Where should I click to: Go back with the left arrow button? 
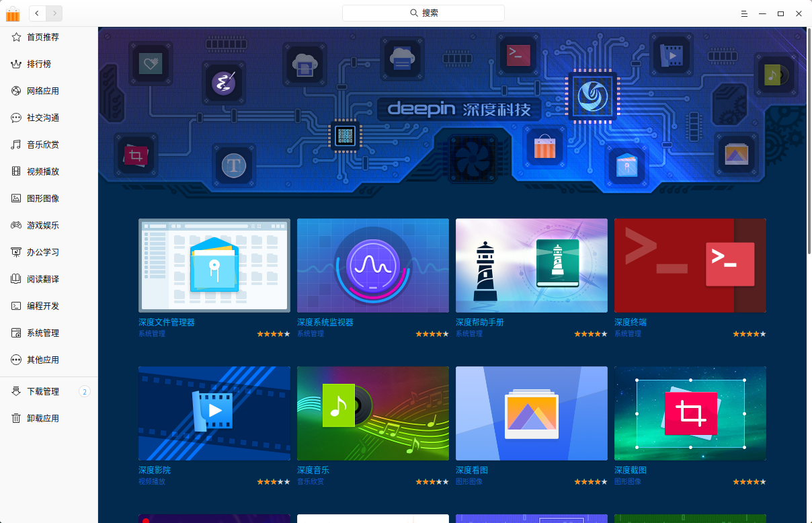click(37, 13)
